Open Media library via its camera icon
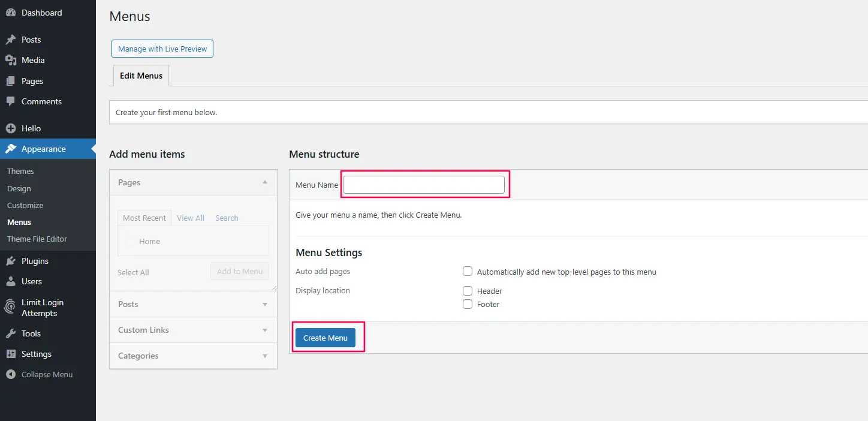 tap(11, 59)
